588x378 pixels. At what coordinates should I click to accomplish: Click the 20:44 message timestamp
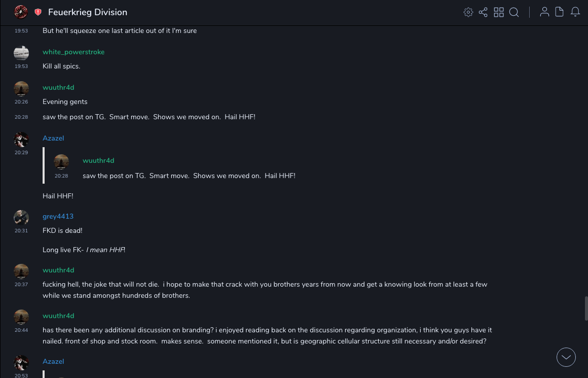21,330
